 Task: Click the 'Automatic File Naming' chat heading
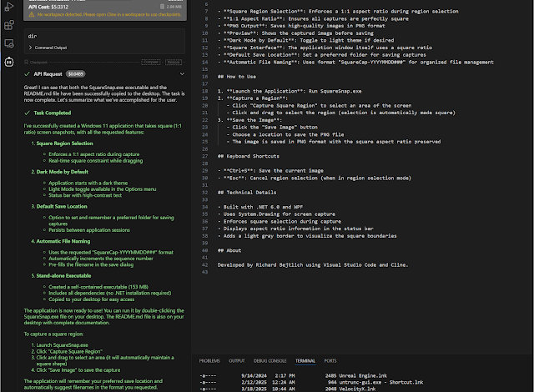pyautogui.click(x=63, y=241)
